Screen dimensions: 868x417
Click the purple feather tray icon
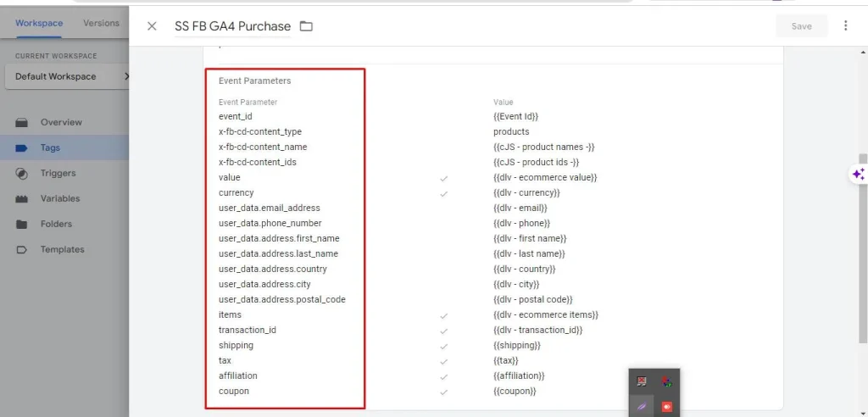coord(643,408)
